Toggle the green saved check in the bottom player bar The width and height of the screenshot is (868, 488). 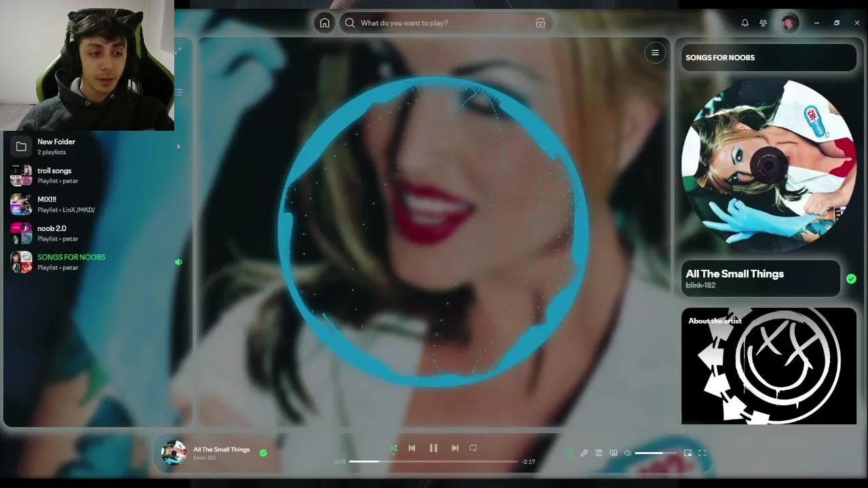pos(263,453)
